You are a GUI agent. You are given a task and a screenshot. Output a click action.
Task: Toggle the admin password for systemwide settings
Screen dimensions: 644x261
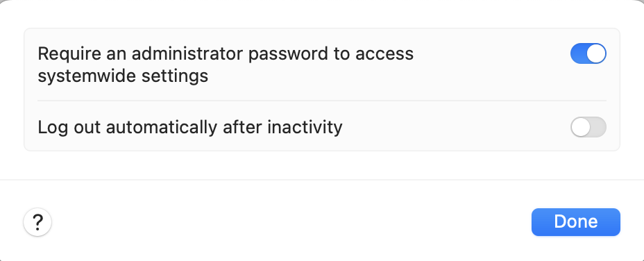click(588, 53)
